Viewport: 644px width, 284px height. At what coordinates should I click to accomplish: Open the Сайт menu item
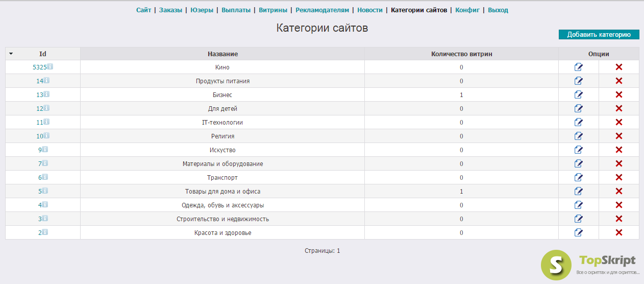[143, 10]
